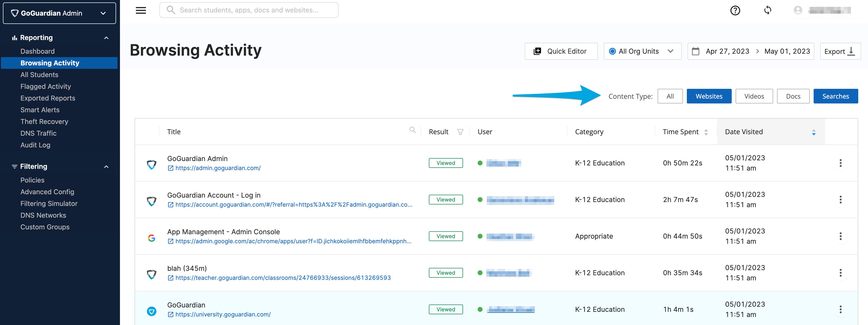The width and height of the screenshot is (868, 325).
Task: Open row menu for blah (345m)
Action: (840, 273)
